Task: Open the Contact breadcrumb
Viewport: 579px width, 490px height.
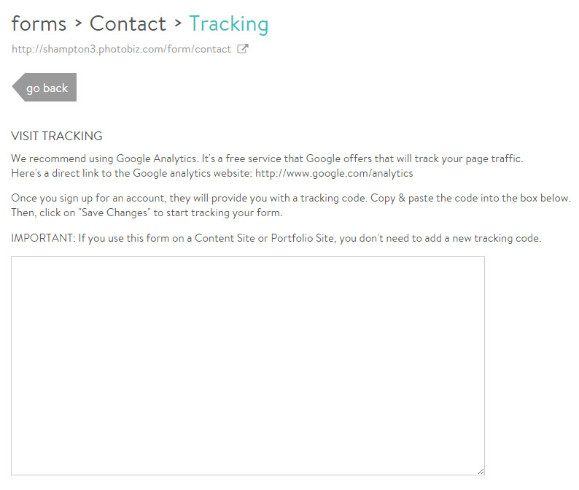Action: (x=128, y=24)
